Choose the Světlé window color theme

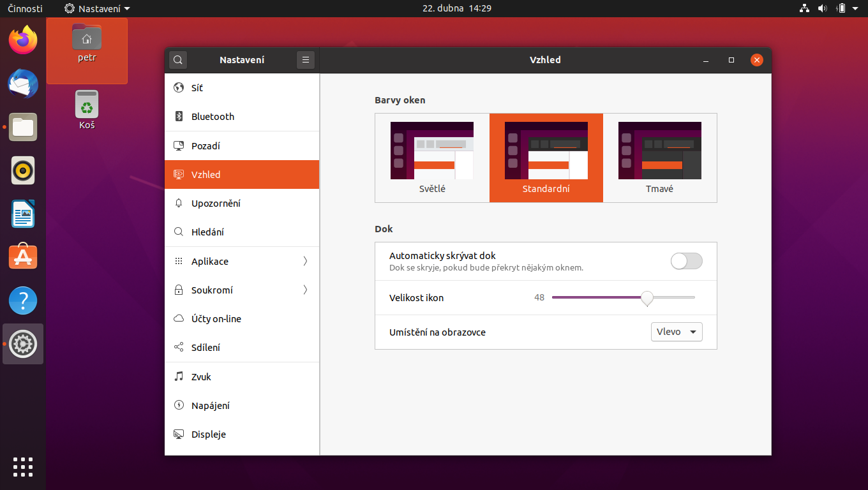pyautogui.click(x=432, y=158)
